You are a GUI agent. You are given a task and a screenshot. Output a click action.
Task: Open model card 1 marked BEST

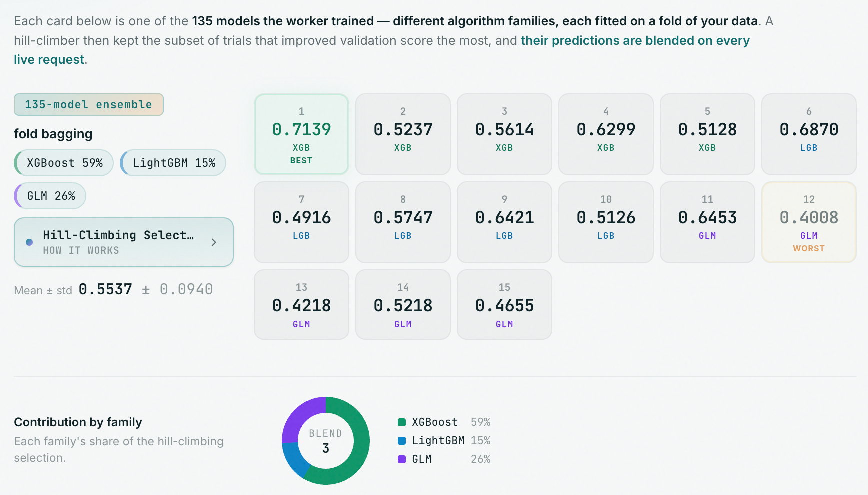(x=301, y=134)
